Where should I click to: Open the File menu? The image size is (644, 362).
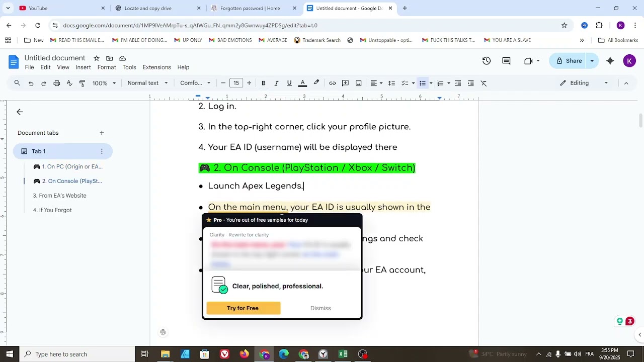pos(30,67)
